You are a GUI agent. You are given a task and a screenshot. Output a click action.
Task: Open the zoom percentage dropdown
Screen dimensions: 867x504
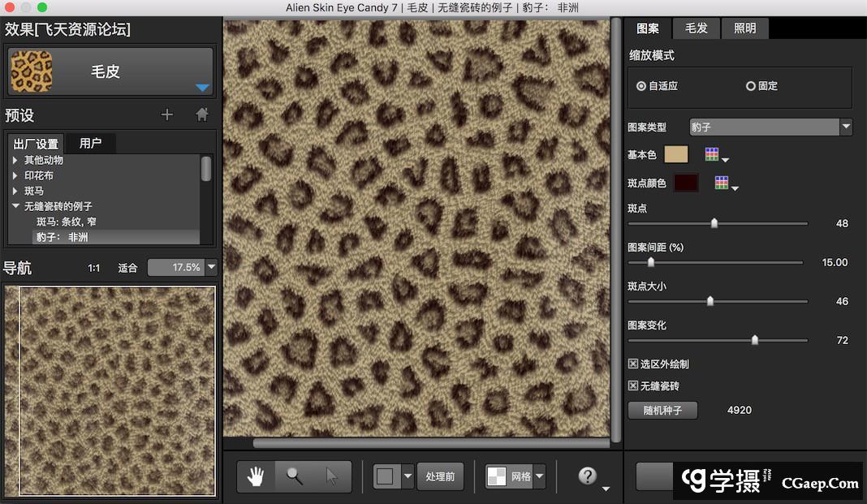click(x=212, y=267)
